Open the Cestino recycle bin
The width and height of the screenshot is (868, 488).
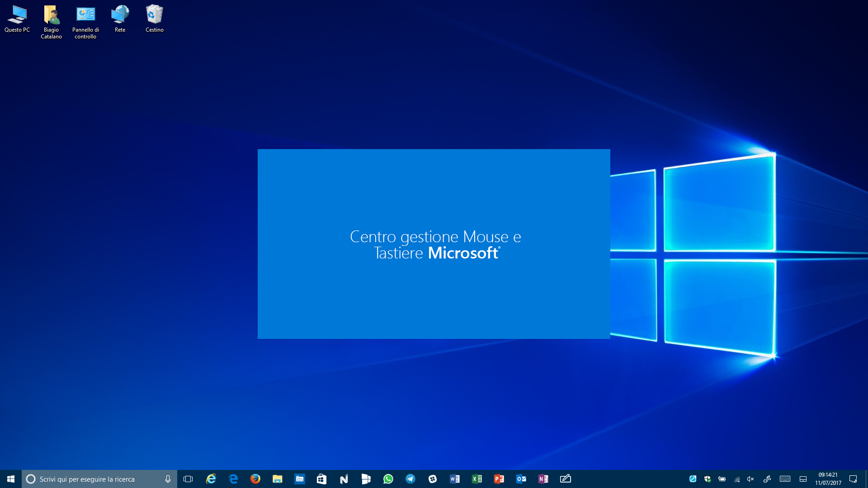155,19
